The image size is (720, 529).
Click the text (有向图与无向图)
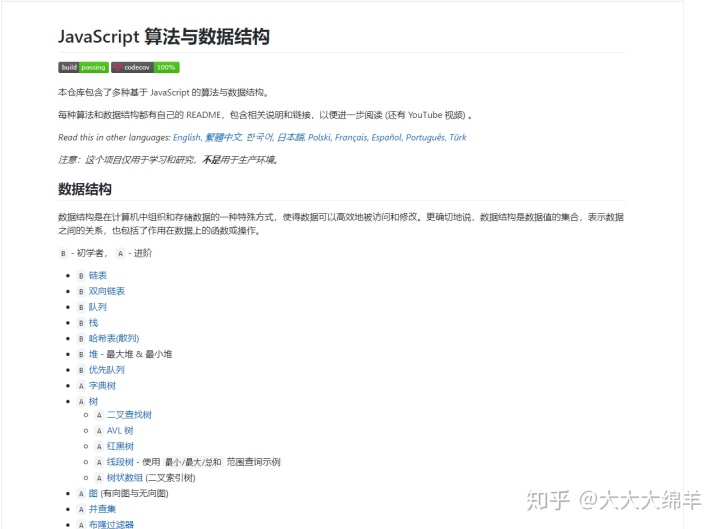coord(135,494)
